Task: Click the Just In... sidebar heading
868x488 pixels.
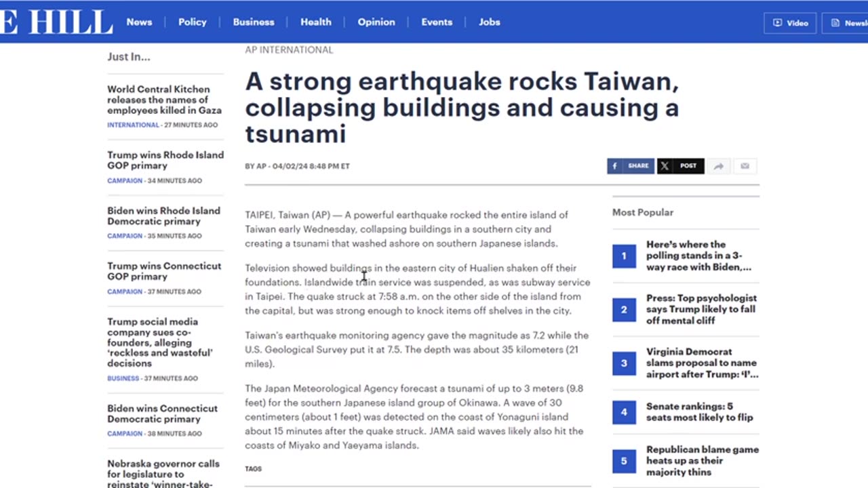Action: pos(129,57)
